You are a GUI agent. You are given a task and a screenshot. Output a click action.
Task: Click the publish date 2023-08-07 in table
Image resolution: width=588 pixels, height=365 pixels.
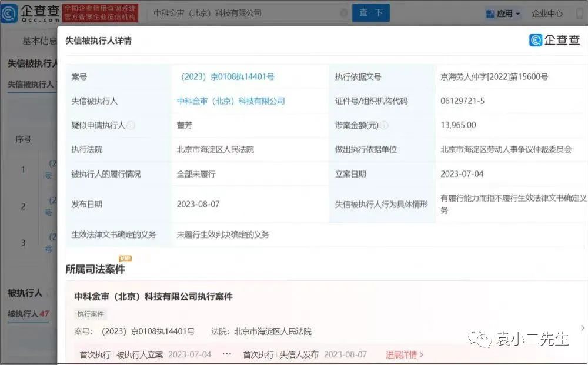198,204
